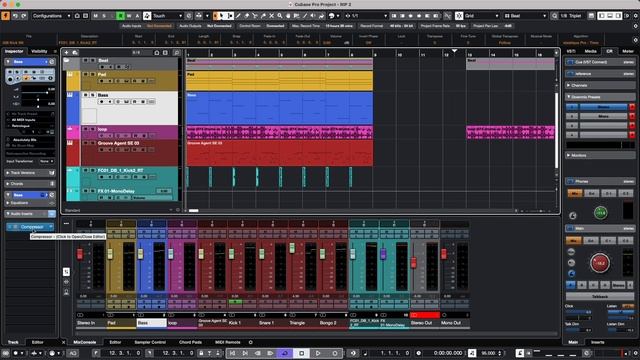Bypass the Compressor insert power button
Viewport: 640px width, 360px height.
pyautogui.click(x=10, y=227)
